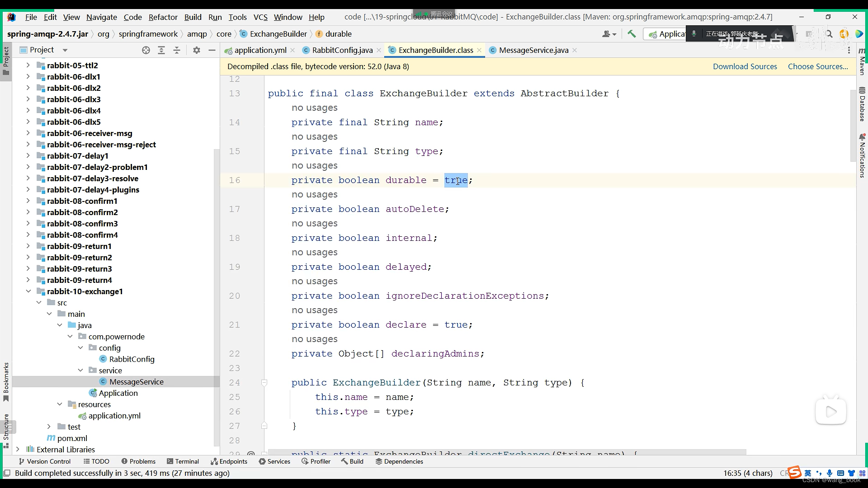Open the Refactor menu

(163, 17)
